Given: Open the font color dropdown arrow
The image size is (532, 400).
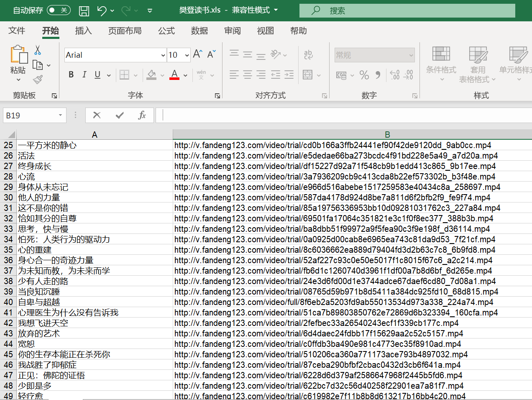Looking at the screenshot, I should 185,75.
